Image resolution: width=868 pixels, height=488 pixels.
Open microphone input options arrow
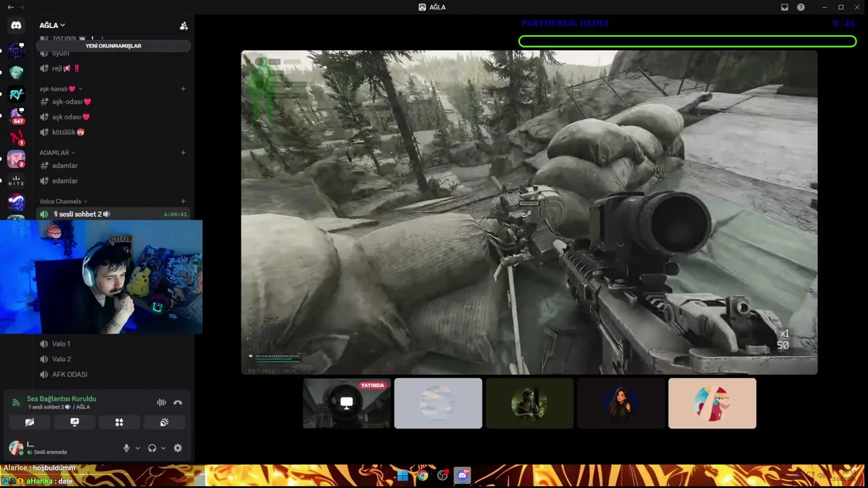[x=138, y=448]
